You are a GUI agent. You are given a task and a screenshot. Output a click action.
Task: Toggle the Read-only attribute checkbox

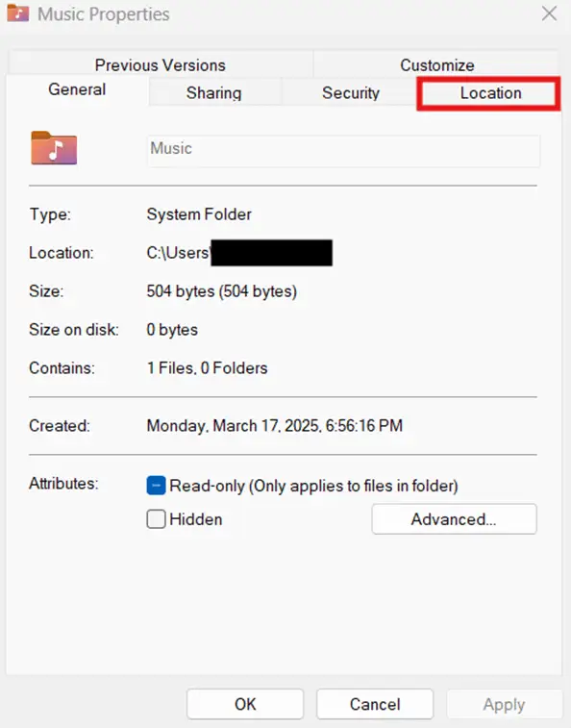[156, 486]
